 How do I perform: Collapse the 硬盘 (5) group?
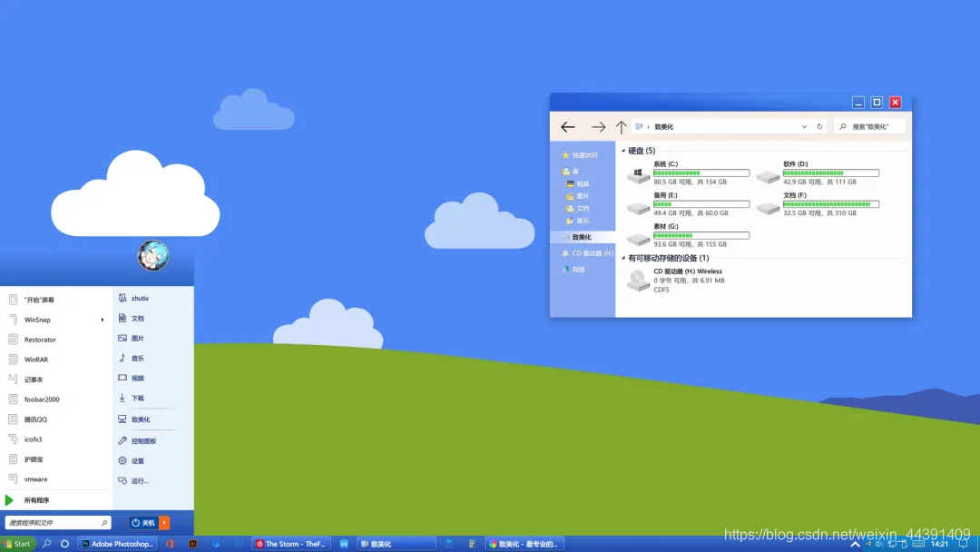click(623, 151)
